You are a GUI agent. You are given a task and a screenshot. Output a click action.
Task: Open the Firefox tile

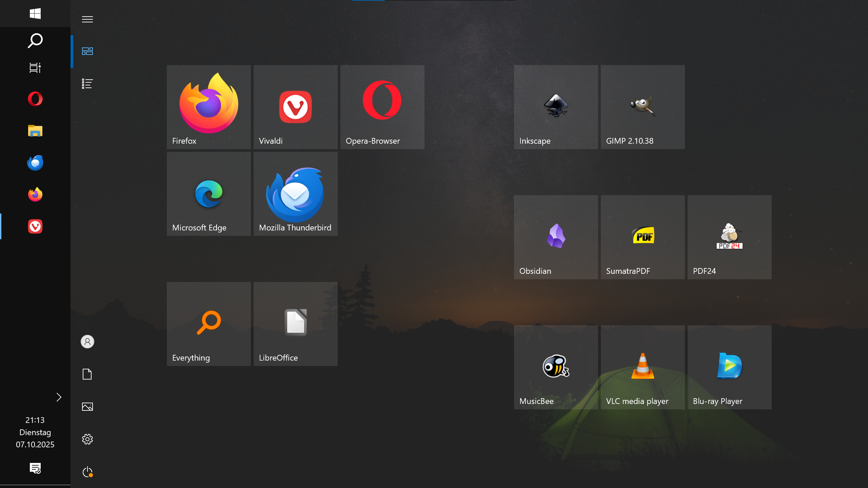click(209, 107)
